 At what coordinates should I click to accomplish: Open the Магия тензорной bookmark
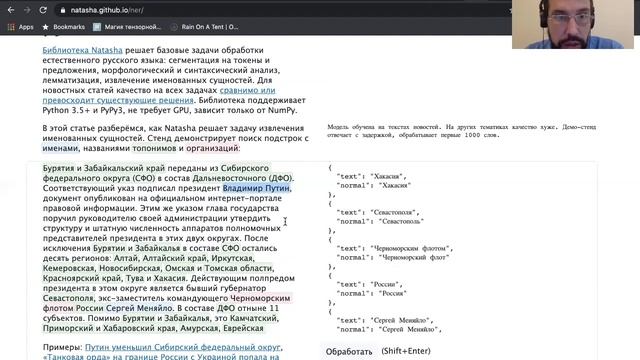pos(127,27)
